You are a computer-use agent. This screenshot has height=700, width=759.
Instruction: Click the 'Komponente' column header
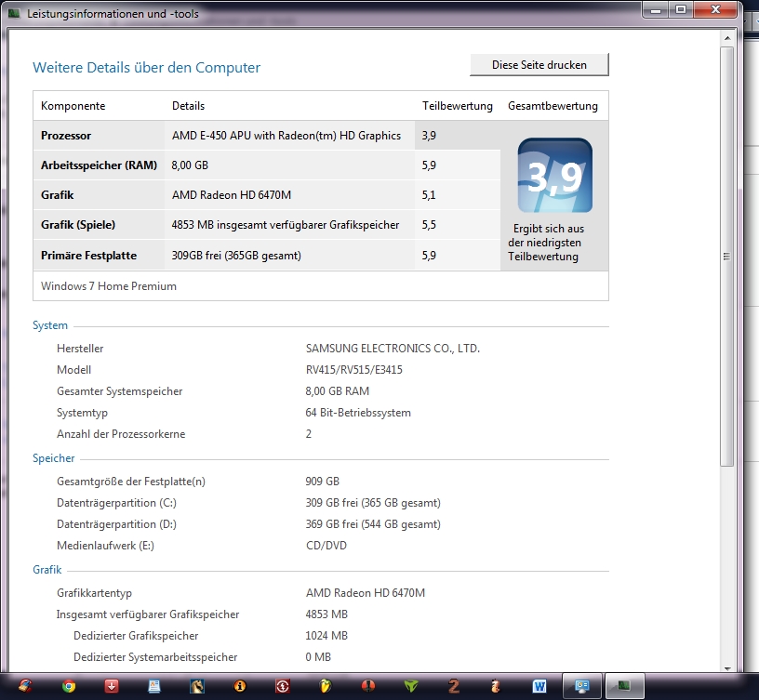coord(73,106)
